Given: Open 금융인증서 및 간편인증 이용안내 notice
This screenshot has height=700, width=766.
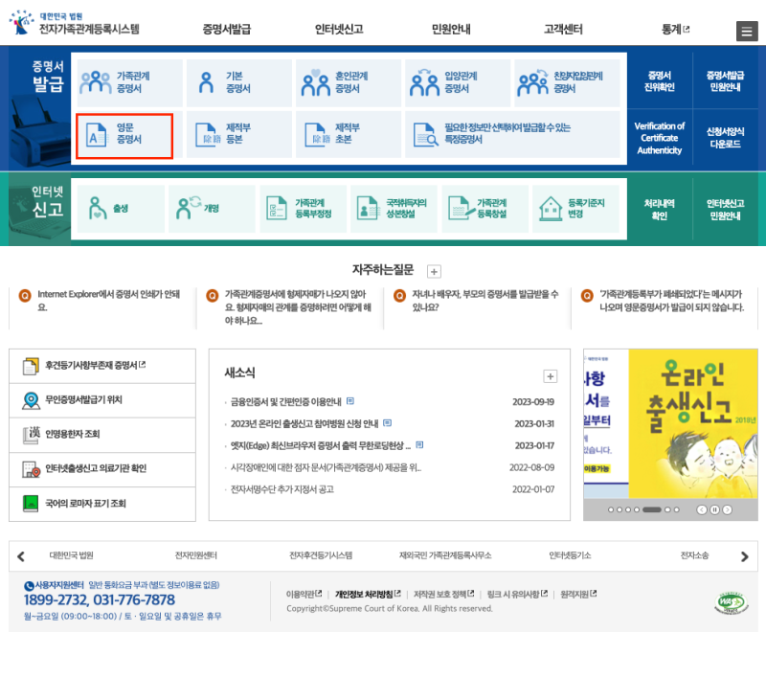Looking at the screenshot, I should coord(285,401).
